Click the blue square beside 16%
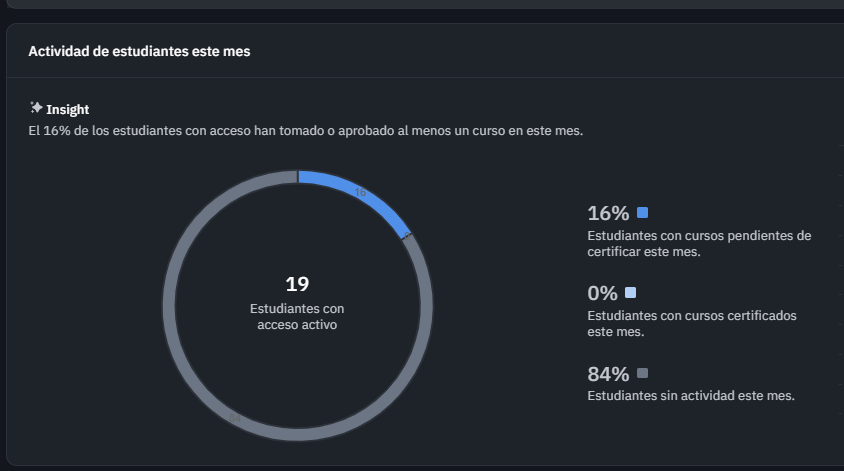Viewport: 844px width, 471px height. pos(642,212)
